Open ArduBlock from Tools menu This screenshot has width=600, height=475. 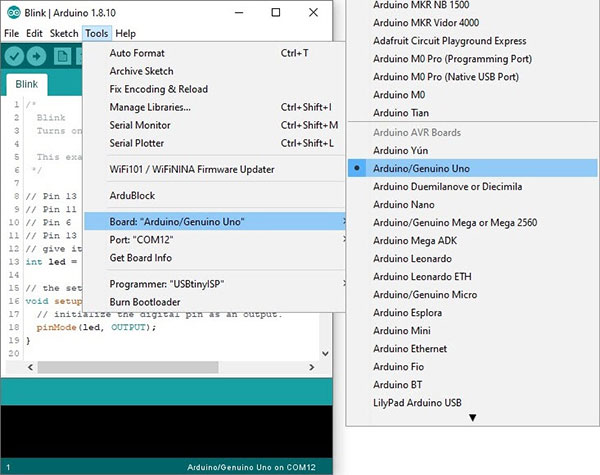point(214,196)
